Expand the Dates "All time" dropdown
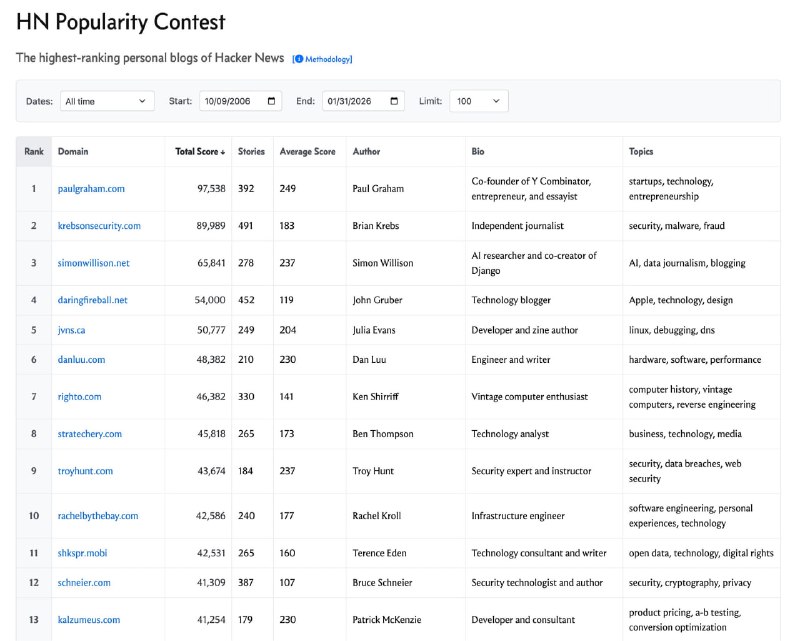The height and width of the screenshot is (641, 800). [x=106, y=101]
